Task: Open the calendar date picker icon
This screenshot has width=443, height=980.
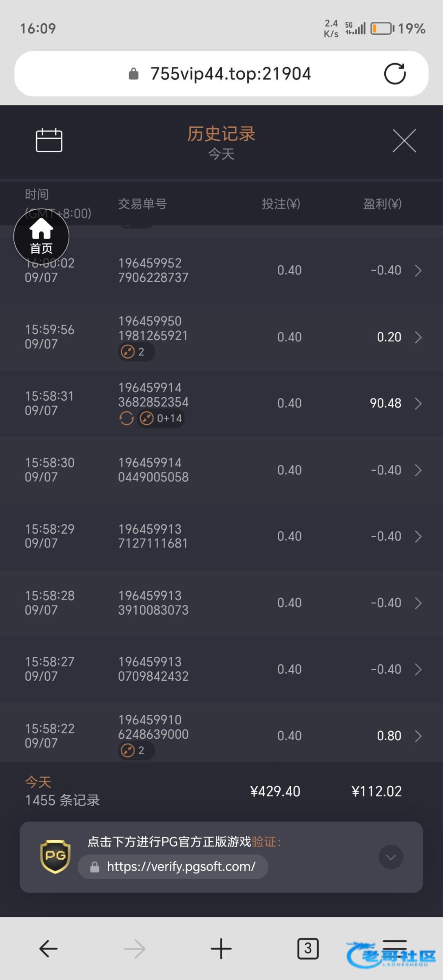Action: pos(49,140)
